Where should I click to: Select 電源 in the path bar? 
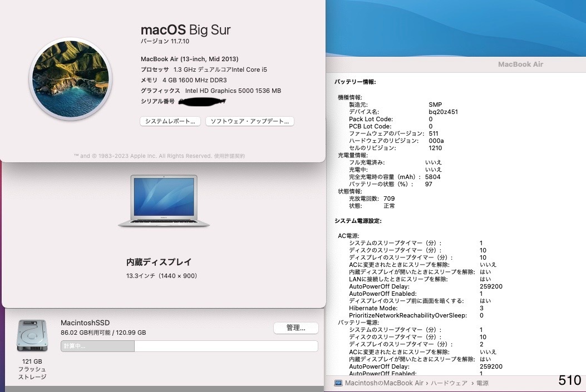point(482,383)
